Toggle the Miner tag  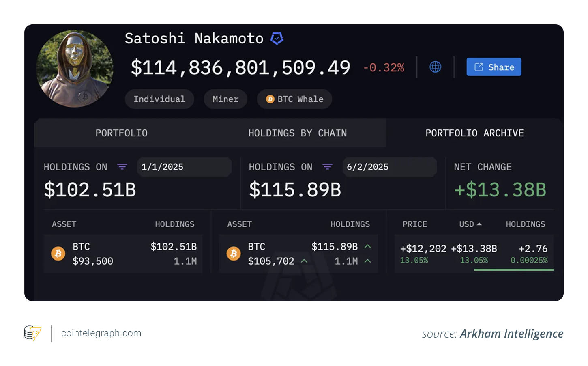(x=225, y=99)
